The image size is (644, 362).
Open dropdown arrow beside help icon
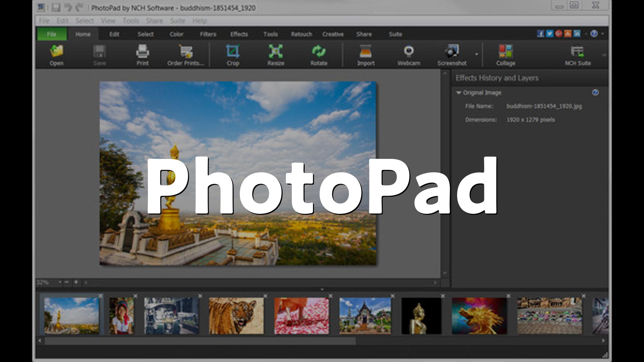602,34
